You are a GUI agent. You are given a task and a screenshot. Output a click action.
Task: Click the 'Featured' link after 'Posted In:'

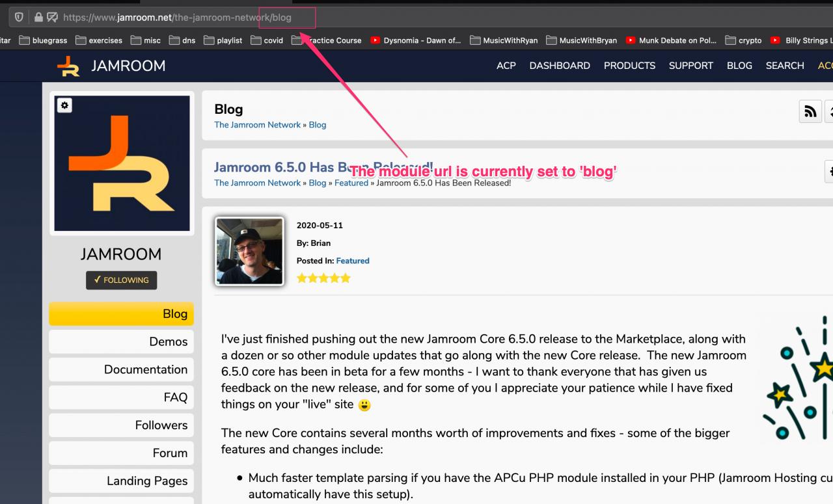coord(353,261)
